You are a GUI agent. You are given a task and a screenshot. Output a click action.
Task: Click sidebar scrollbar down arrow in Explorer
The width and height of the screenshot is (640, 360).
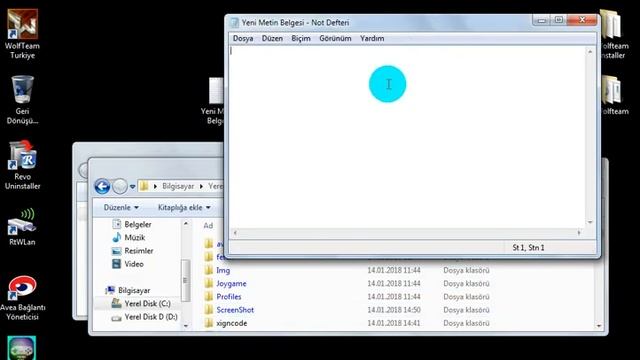[186, 325]
